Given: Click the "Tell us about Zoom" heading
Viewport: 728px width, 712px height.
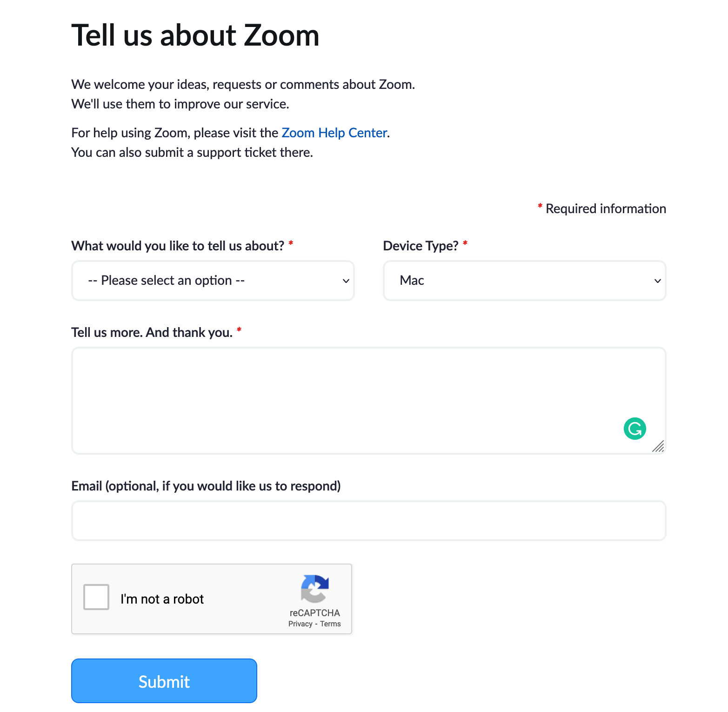Looking at the screenshot, I should click(x=195, y=35).
